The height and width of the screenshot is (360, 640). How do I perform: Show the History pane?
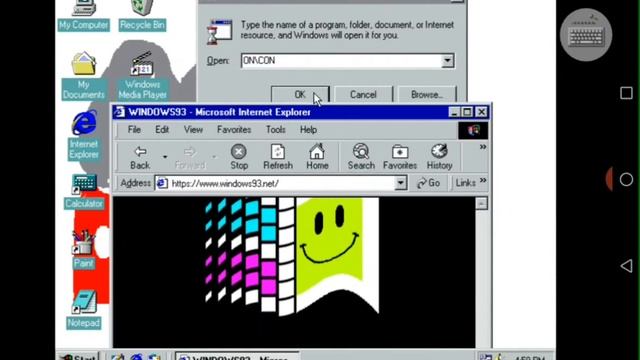[x=440, y=158]
